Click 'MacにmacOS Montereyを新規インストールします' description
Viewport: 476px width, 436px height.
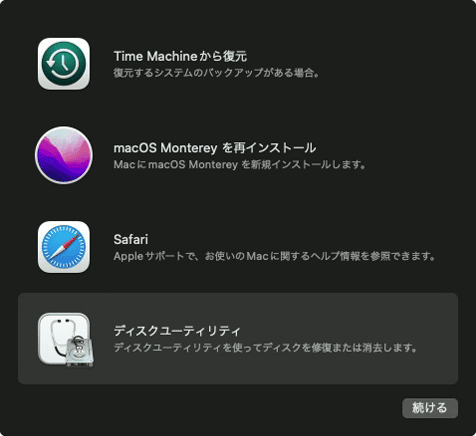[x=240, y=164]
